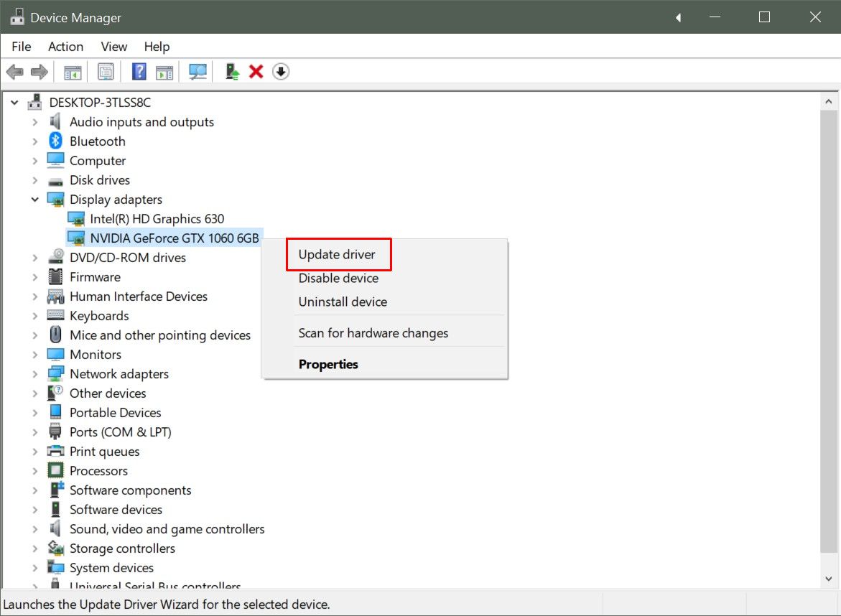841x616 pixels.
Task: Click the Storage controllers icon
Action: 55,548
